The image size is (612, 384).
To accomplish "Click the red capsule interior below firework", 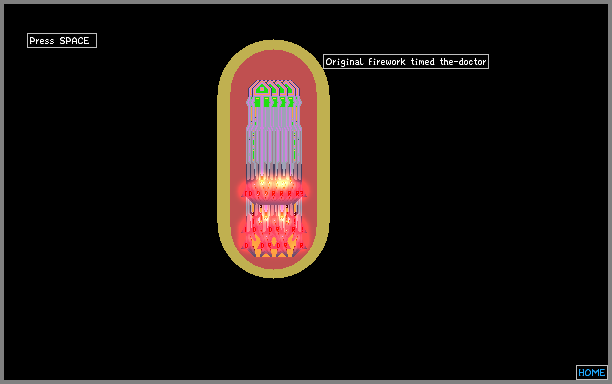I will (x=274, y=263).
